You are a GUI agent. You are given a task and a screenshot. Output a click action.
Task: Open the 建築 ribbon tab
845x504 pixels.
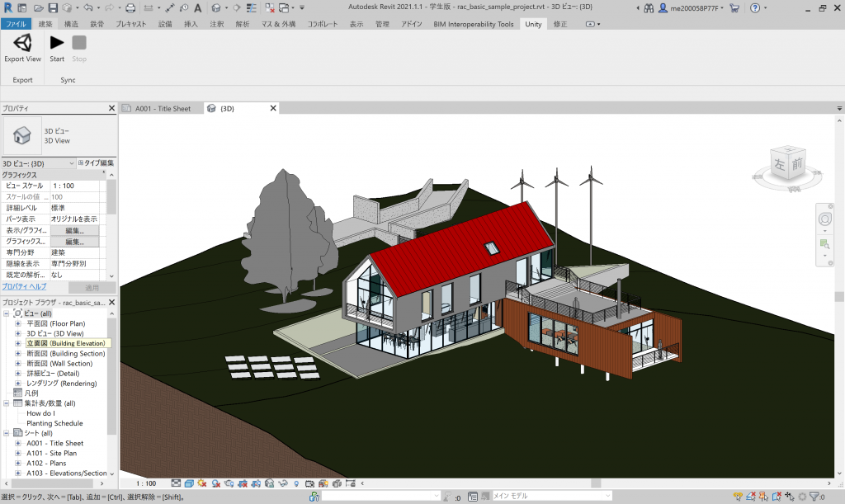[45, 24]
